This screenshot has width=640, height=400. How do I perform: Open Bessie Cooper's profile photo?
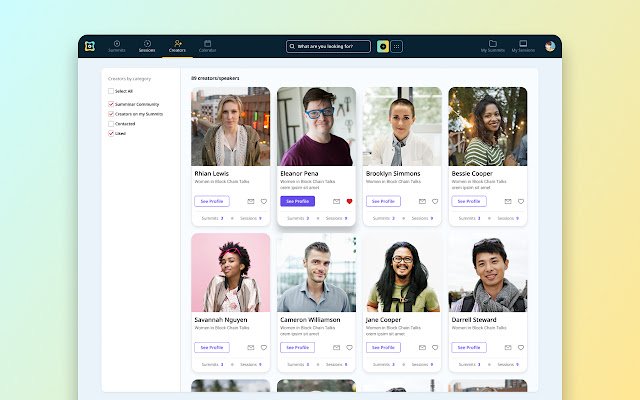[488, 126]
